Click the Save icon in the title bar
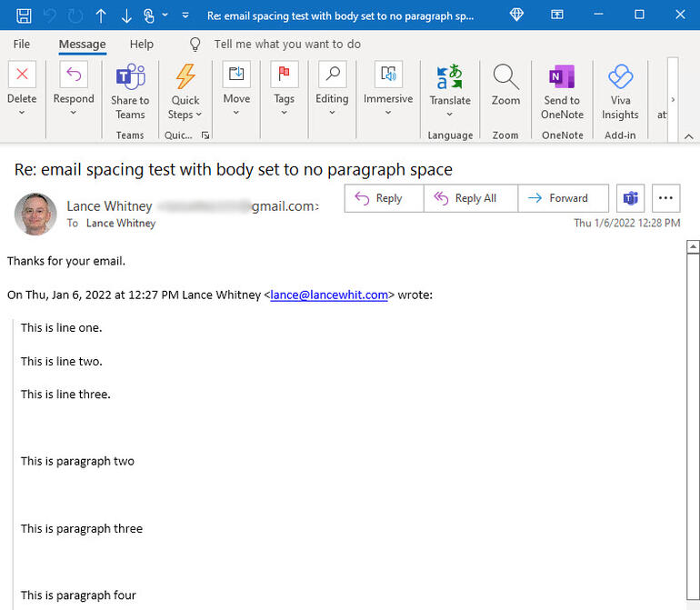Viewport: 700px width, 610px height. tap(24, 16)
